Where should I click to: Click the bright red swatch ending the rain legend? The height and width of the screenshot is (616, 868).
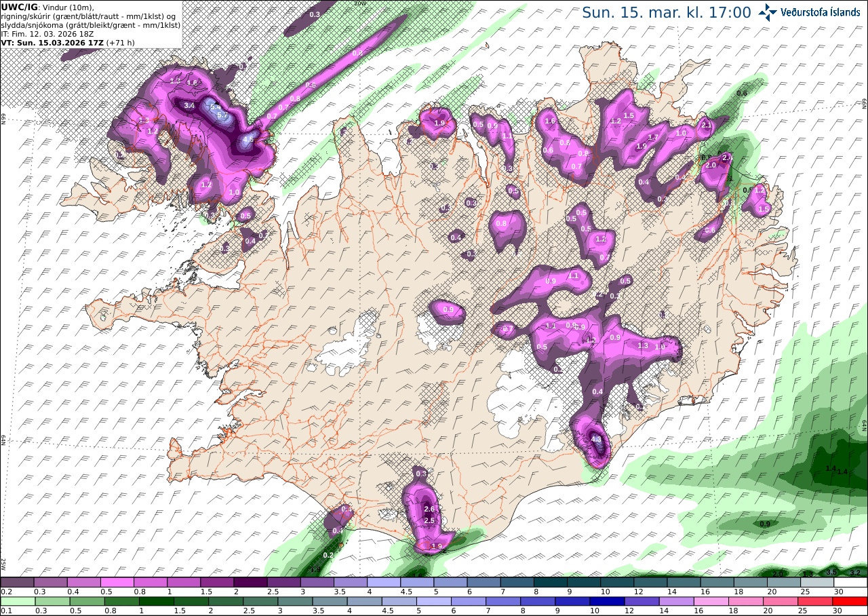coord(850,601)
